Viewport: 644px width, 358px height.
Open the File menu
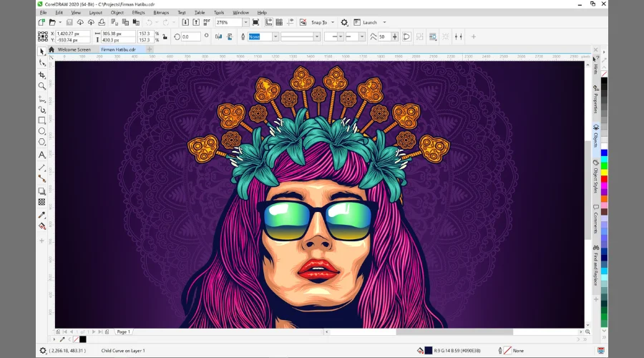point(43,12)
